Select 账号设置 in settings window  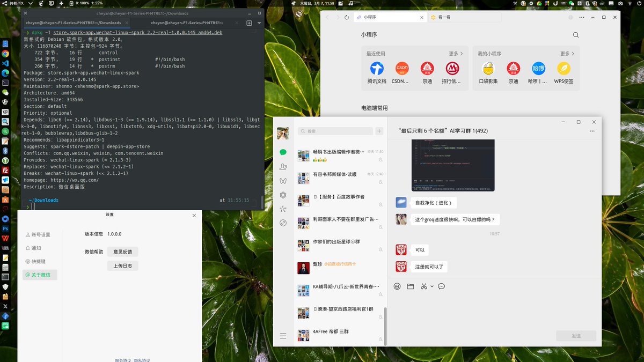tap(40, 235)
